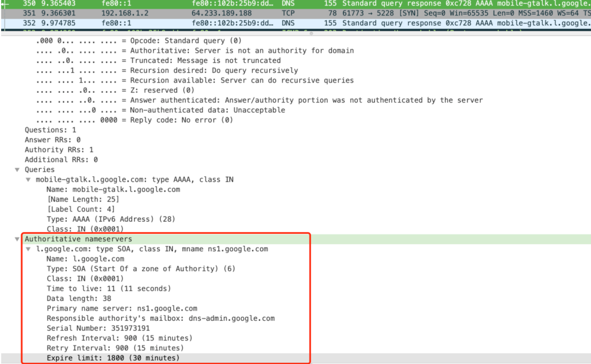
Task: Select the Answer authenticated line
Action: coord(259,100)
